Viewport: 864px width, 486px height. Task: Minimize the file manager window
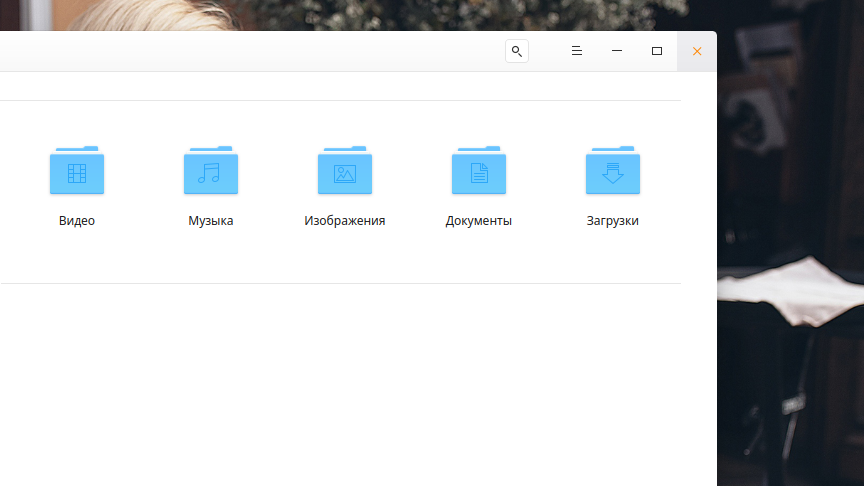617,51
